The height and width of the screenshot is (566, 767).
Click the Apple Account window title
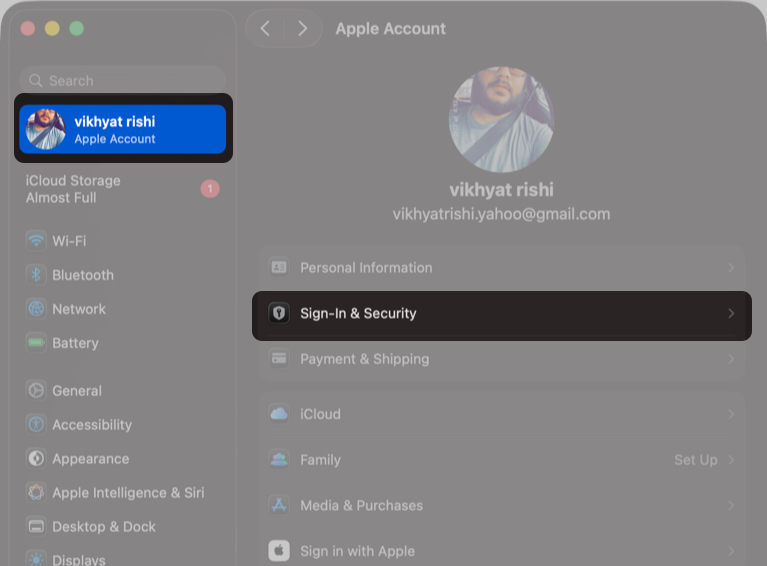click(x=390, y=29)
